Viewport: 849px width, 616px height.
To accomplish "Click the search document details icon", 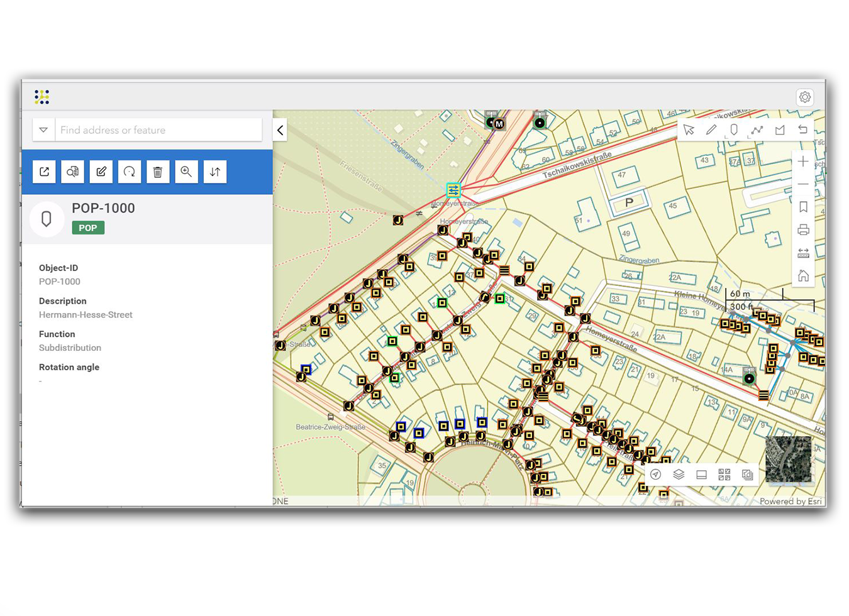I will pos(73,172).
